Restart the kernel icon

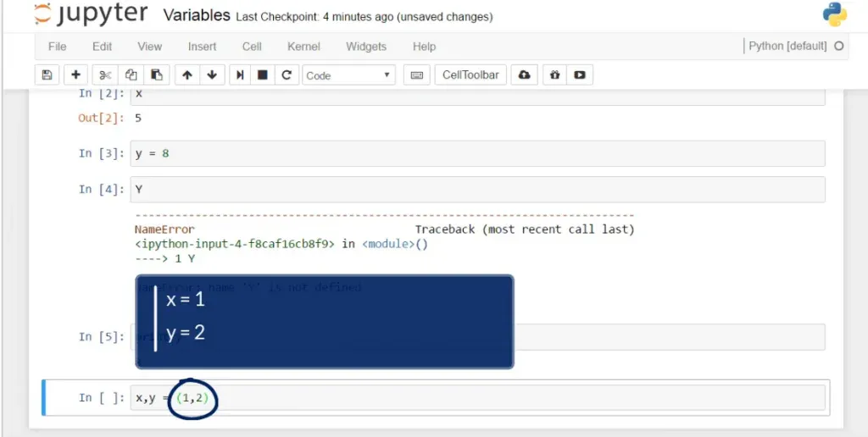[x=287, y=75]
